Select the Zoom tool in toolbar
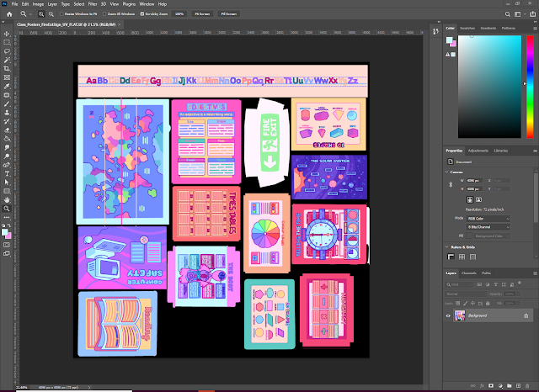The height and width of the screenshot is (392, 539). pos(7,209)
